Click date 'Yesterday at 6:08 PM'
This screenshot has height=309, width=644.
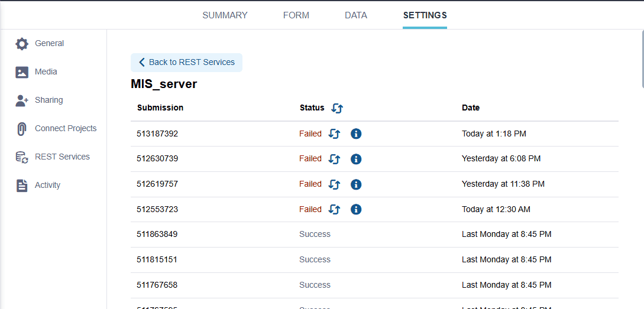click(x=501, y=159)
